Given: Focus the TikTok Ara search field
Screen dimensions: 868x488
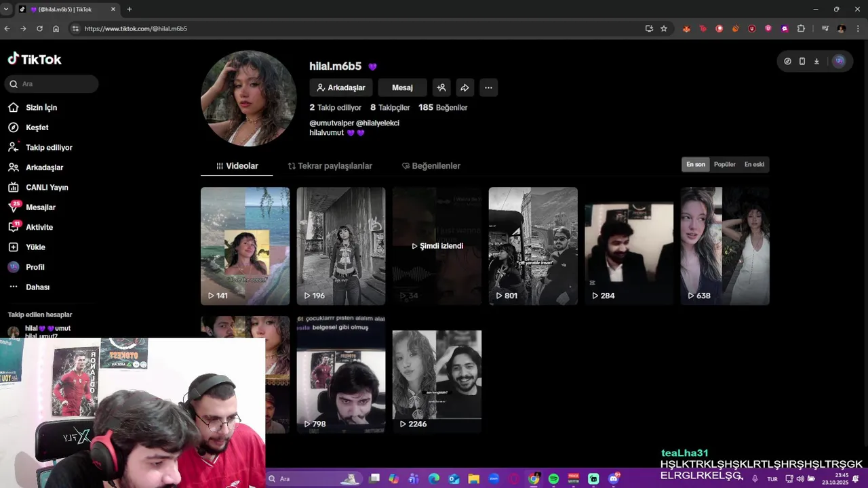Looking at the screenshot, I should tap(53, 84).
